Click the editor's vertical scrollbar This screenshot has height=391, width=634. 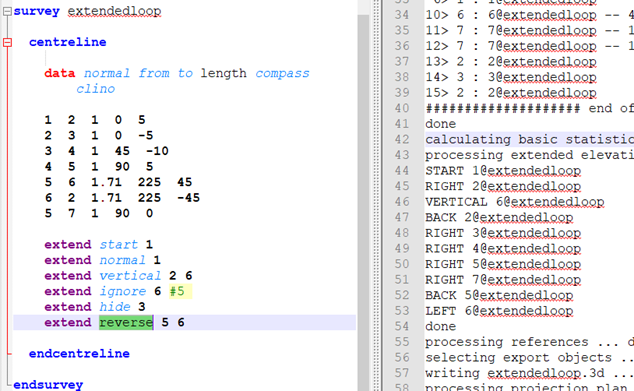(x=363, y=195)
